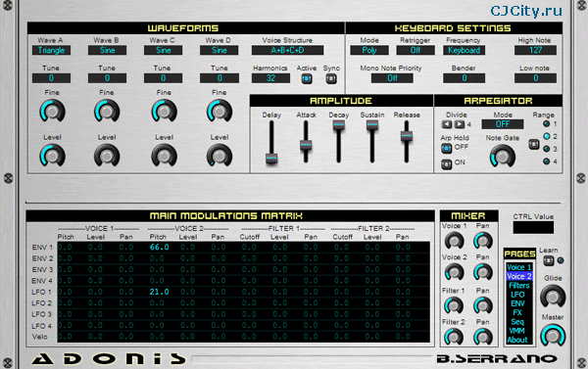588x369 pixels.
Task: Click the Wave D Fine knob
Action: click(x=220, y=112)
